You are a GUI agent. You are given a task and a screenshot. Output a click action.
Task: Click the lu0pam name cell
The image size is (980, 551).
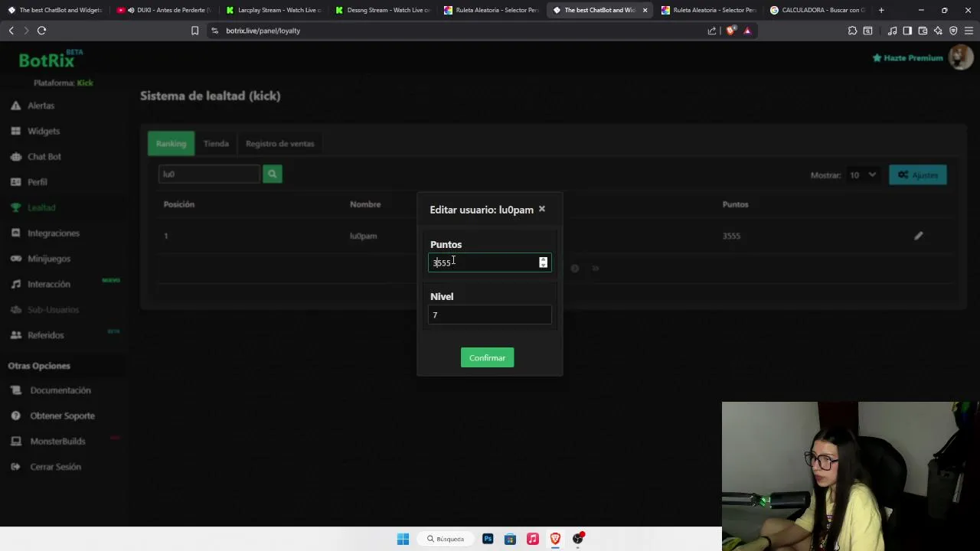click(x=363, y=236)
